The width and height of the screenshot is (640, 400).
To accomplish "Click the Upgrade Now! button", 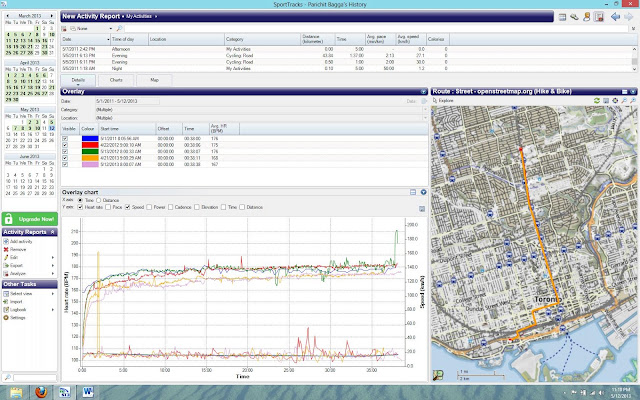I will coord(29,219).
